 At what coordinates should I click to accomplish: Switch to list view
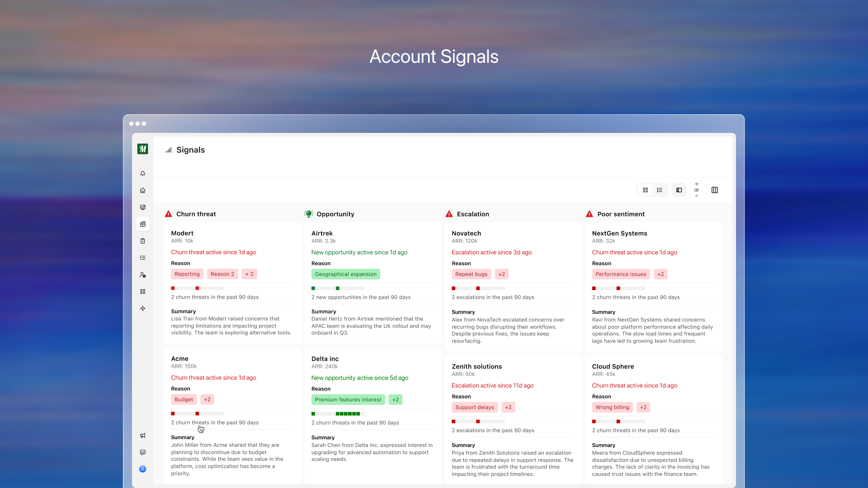click(660, 190)
